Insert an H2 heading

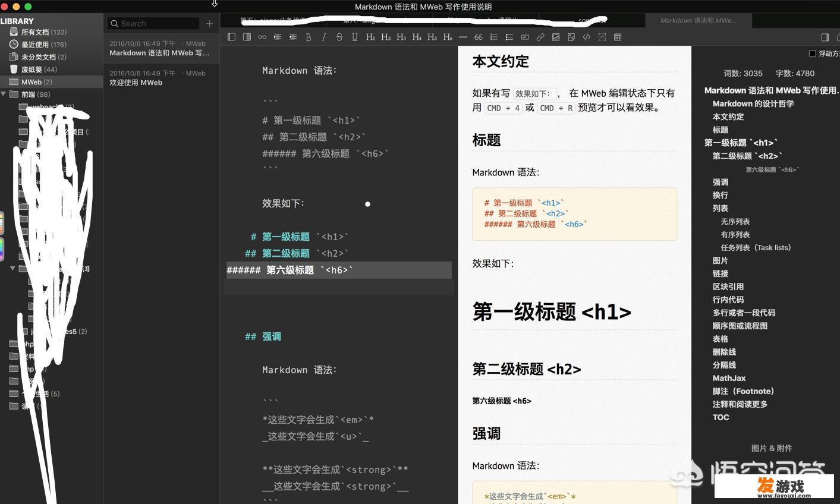point(386,37)
